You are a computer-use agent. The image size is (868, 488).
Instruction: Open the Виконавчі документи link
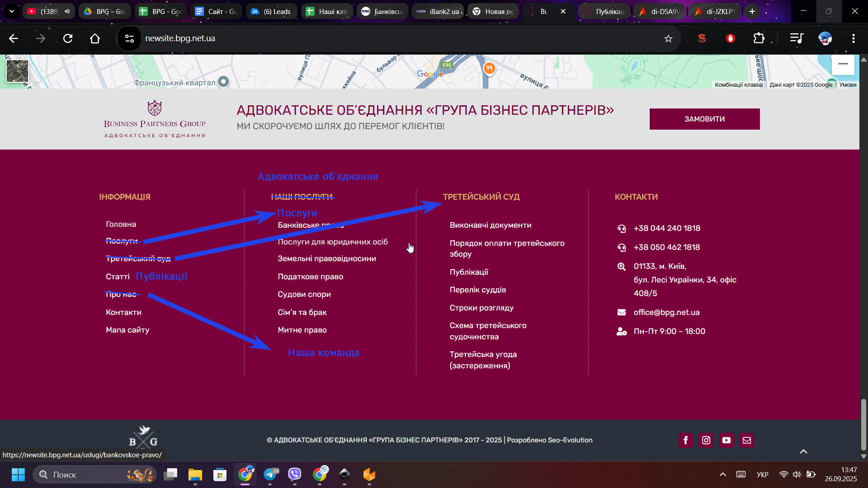[491, 225]
